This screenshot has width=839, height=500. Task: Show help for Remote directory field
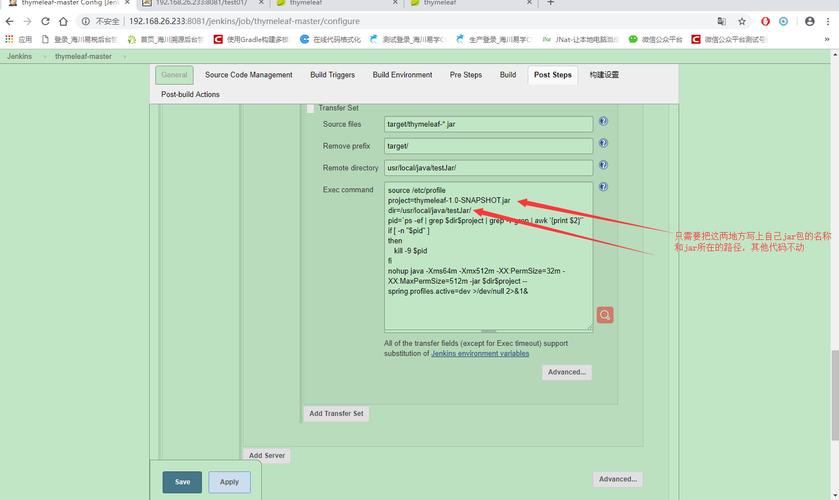[x=603, y=165]
